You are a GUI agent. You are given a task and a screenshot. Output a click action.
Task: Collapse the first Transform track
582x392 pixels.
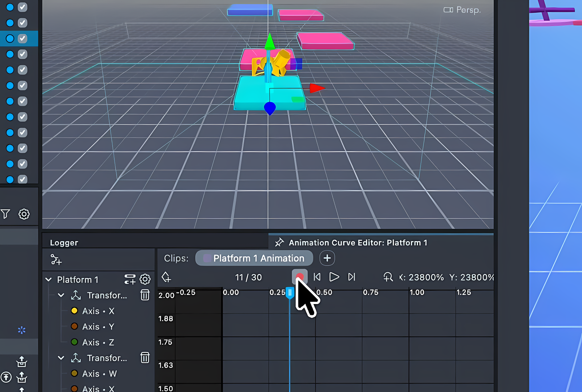(x=61, y=295)
